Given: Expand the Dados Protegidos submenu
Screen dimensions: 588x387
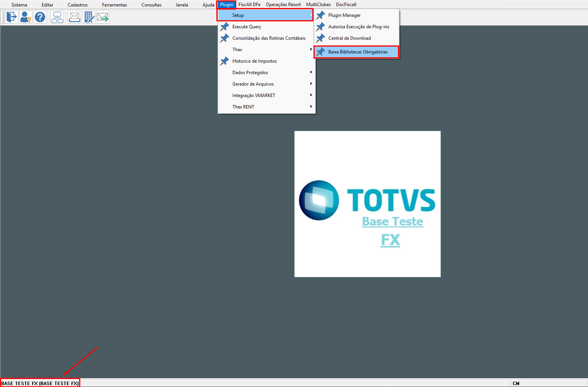Looking at the screenshot, I should point(266,73).
